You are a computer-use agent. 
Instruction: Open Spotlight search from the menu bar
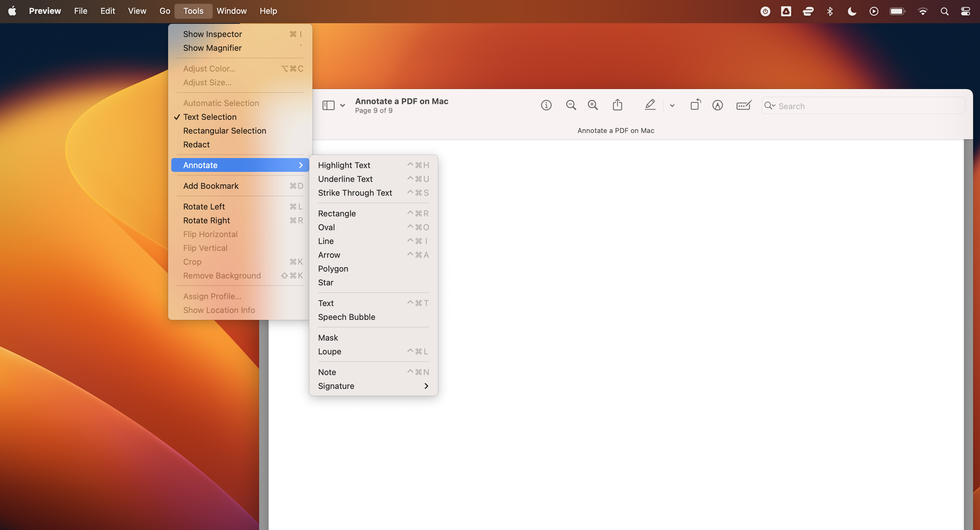tap(944, 11)
